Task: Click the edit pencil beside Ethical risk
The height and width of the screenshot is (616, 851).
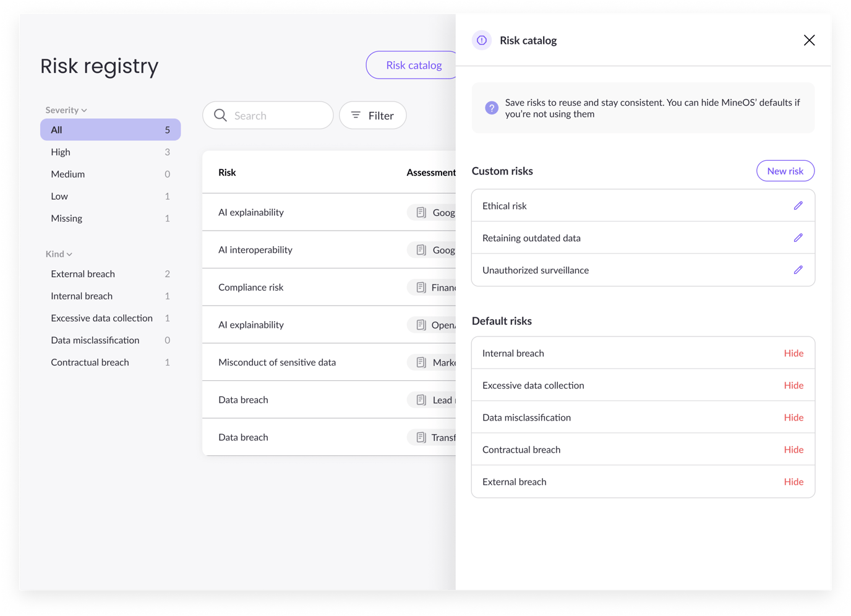Action: (798, 205)
